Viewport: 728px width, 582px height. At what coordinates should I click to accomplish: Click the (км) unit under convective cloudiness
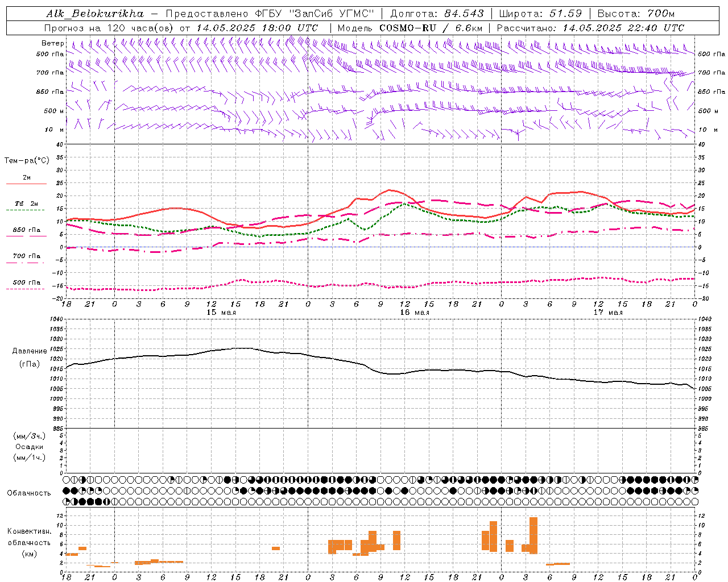(29, 553)
